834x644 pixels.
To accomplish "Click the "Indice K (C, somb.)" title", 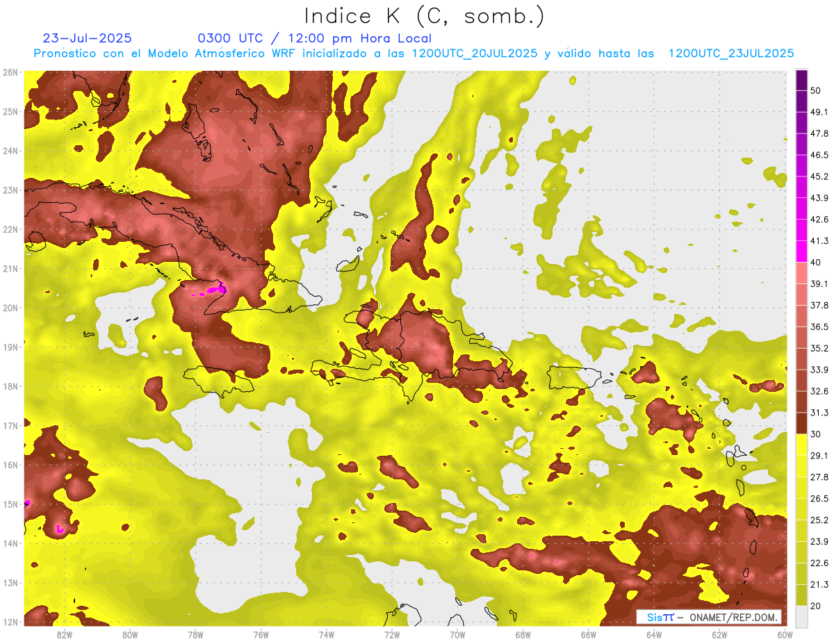I will coord(424,16).
